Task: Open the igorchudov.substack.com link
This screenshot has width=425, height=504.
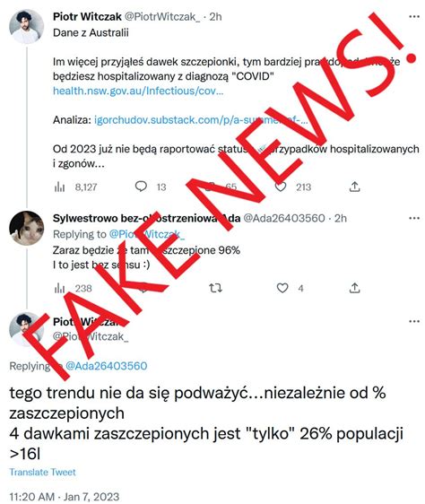Action: (x=201, y=120)
